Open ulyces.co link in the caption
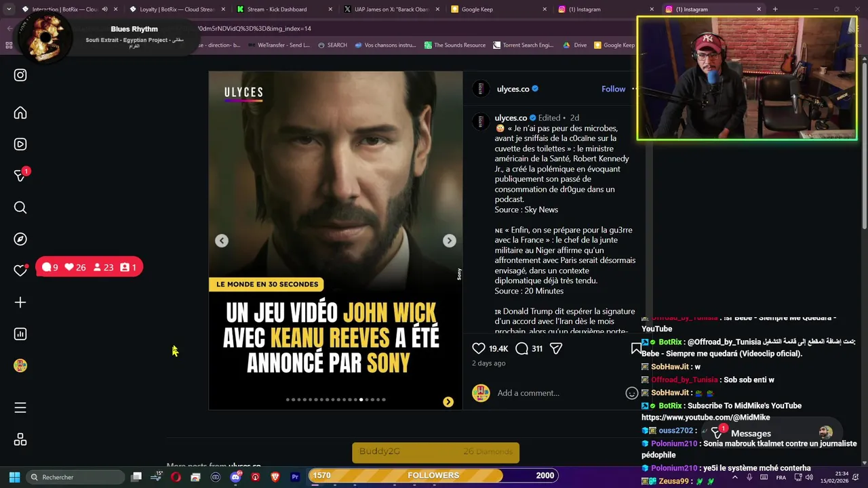 [511, 118]
